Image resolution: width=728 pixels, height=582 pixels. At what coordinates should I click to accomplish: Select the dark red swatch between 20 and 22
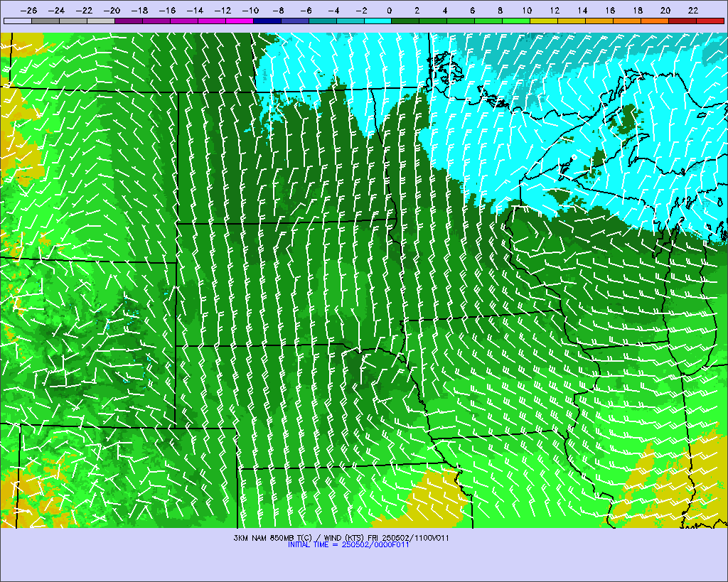pos(683,21)
